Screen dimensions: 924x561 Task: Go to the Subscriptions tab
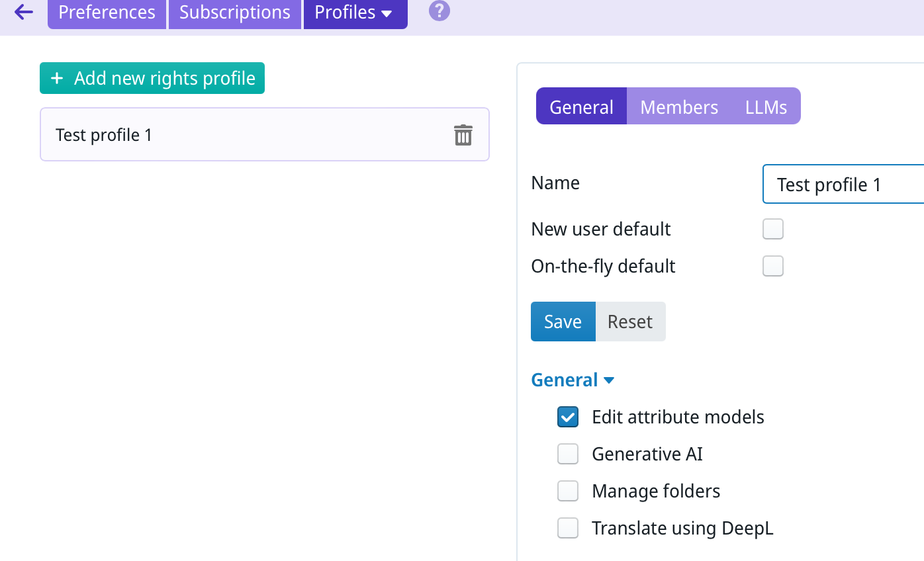tap(234, 13)
